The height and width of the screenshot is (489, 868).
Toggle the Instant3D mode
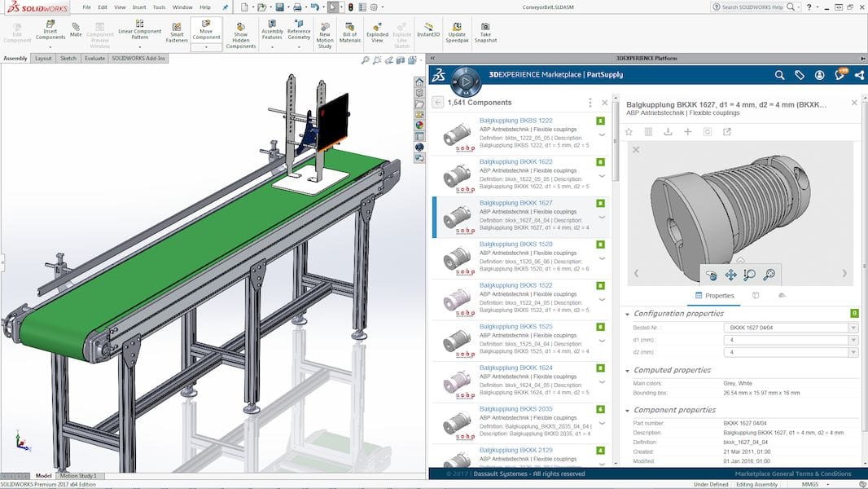[428, 31]
